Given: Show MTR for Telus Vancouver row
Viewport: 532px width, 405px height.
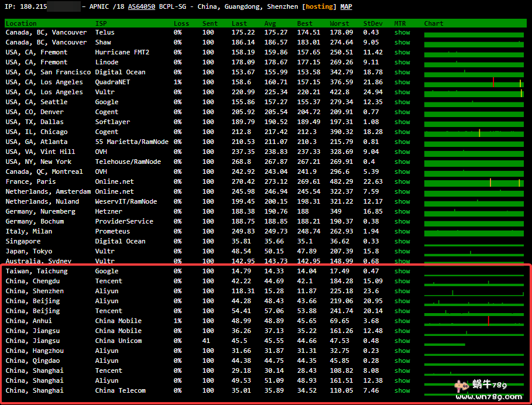Looking at the screenshot, I should 402,33.
